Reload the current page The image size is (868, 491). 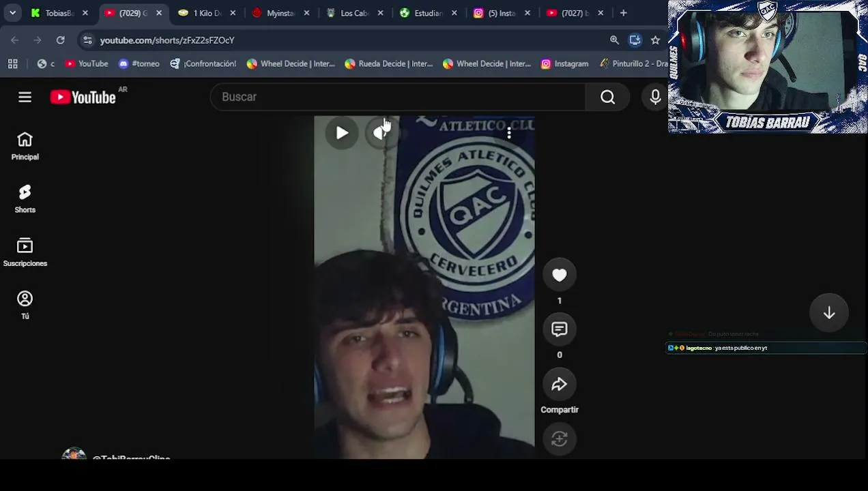[60, 40]
